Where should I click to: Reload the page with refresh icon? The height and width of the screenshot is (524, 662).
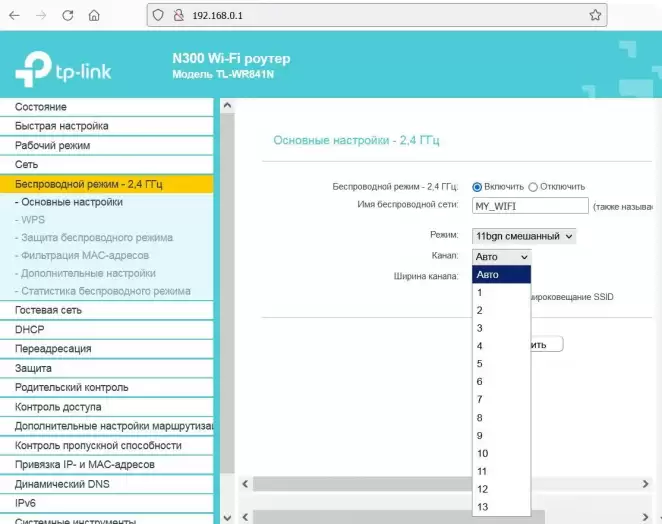pyautogui.click(x=67, y=15)
